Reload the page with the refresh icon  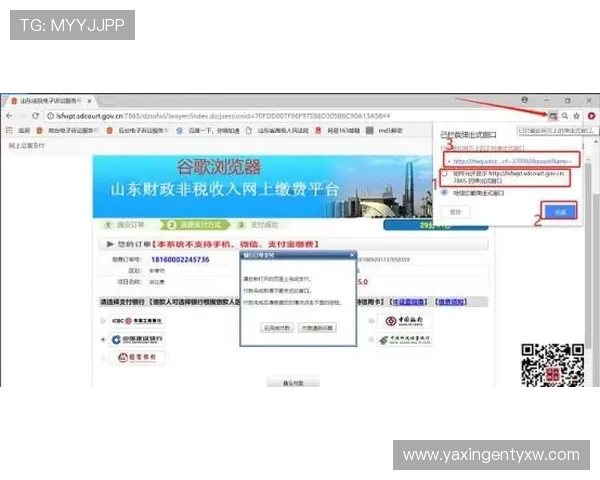pos(35,116)
